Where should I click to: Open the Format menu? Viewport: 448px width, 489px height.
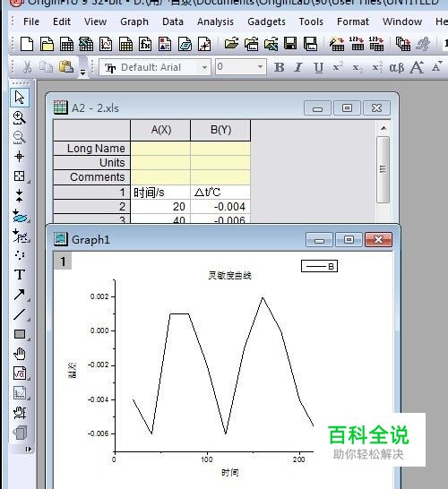click(353, 21)
